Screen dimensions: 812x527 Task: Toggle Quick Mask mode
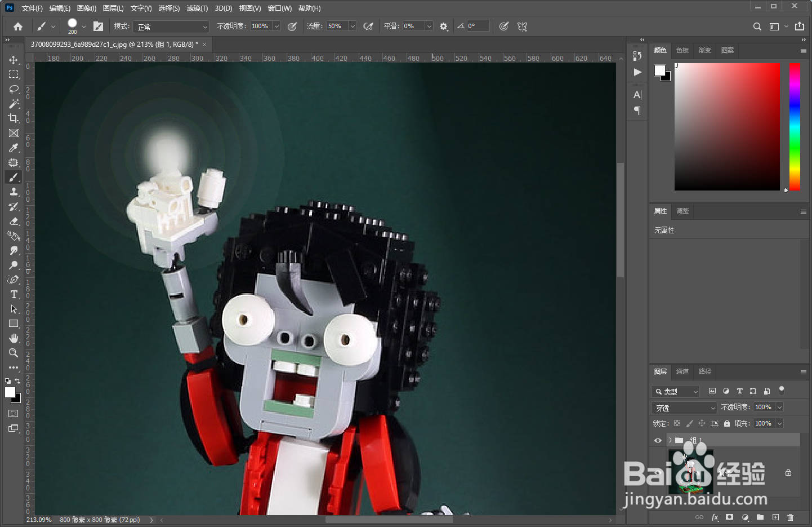click(14, 413)
